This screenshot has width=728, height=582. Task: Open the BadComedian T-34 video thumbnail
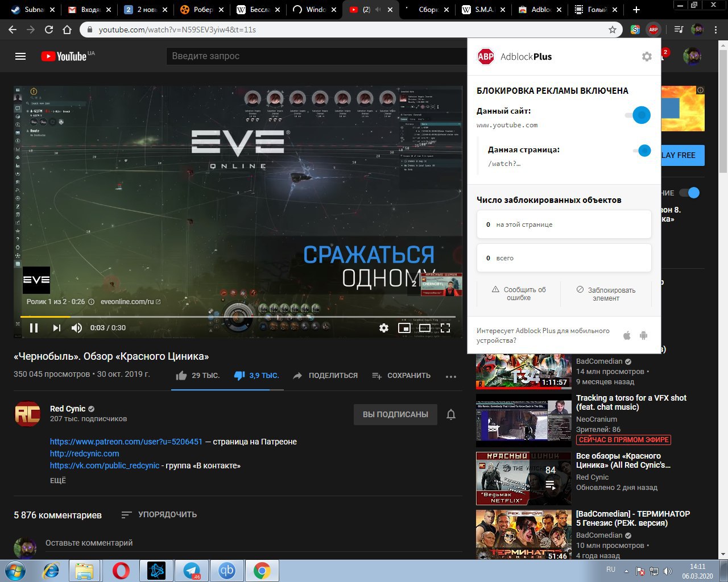pos(524,371)
